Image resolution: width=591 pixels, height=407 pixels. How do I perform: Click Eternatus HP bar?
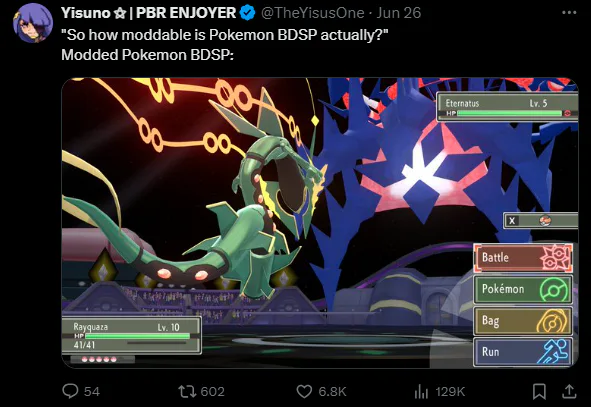tap(509, 113)
